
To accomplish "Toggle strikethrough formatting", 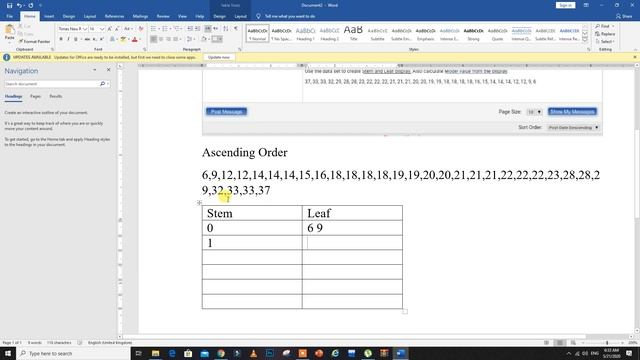I will coord(87,39).
